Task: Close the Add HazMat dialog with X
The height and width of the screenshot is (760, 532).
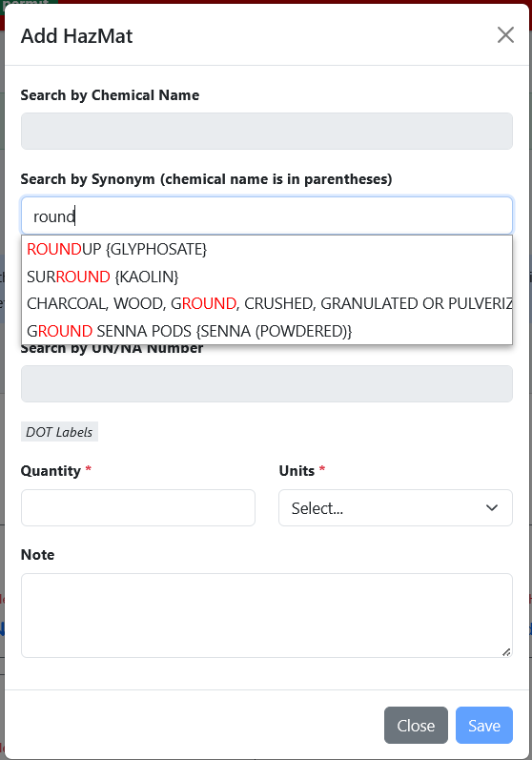Action: (x=505, y=35)
